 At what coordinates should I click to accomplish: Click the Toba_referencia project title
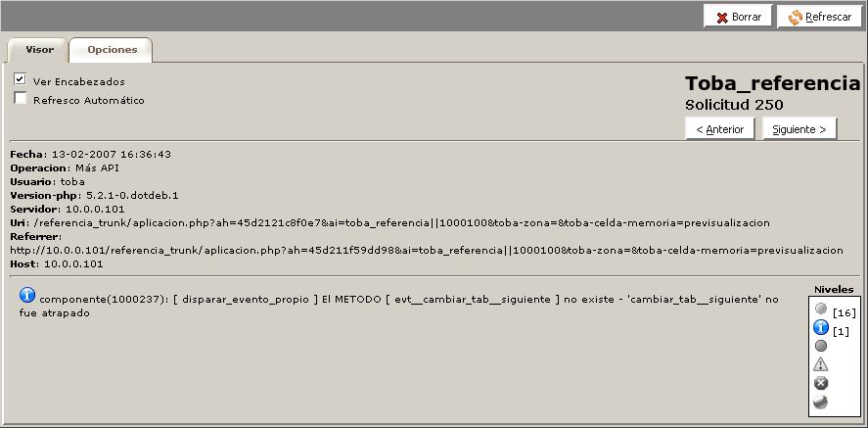click(x=773, y=83)
